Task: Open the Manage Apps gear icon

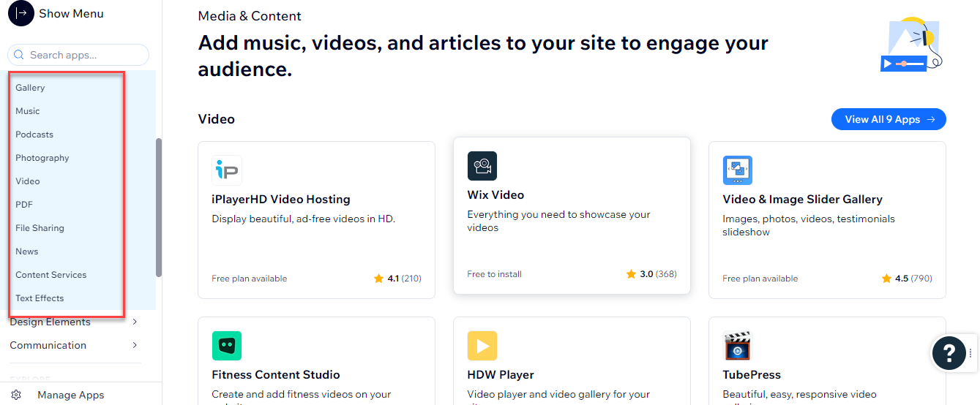Action: (x=16, y=395)
